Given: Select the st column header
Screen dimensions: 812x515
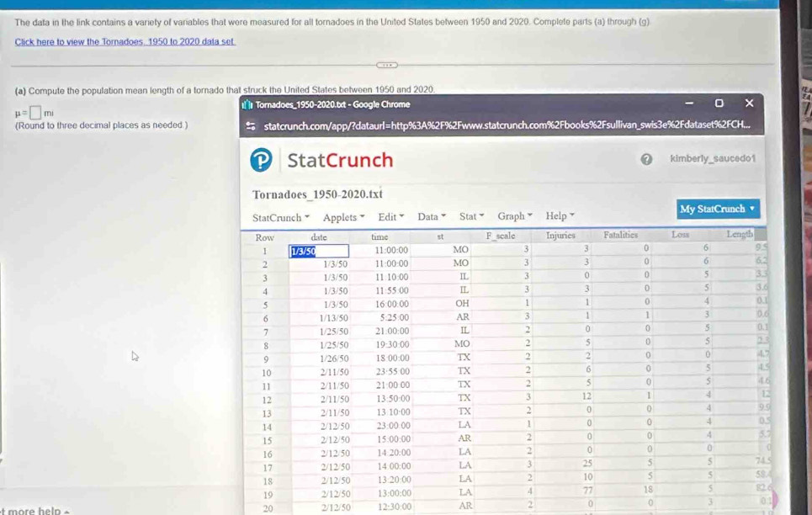Looking at the screenshot, I should coord(440,236).
